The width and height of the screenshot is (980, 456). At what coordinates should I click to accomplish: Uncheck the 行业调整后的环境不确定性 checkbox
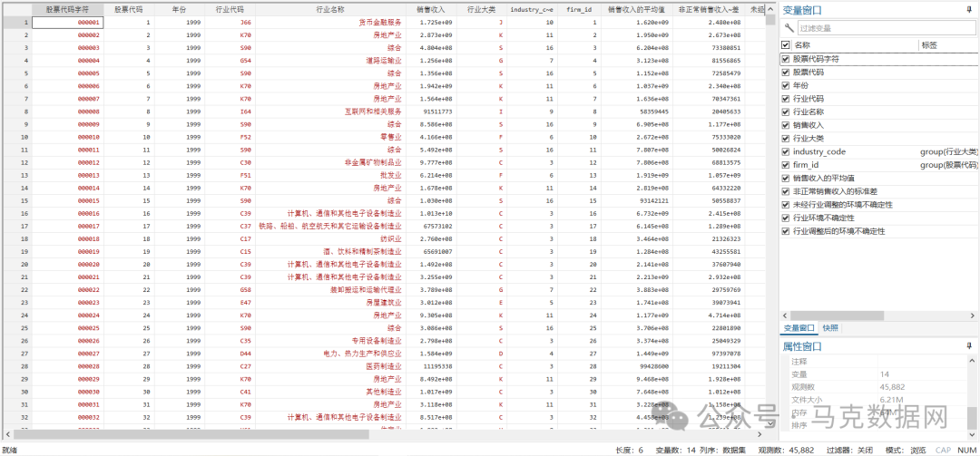786,231
